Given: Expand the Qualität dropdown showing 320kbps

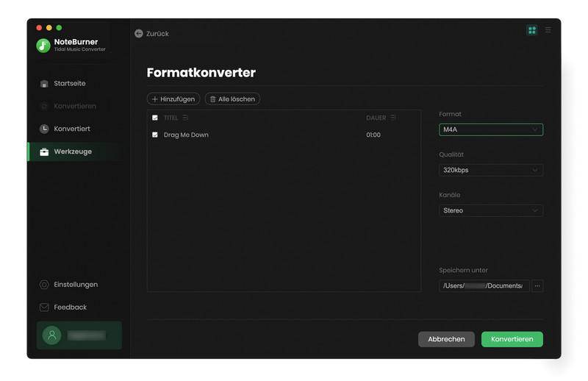Looking at the screenshot, I should (x=490, y=170).
